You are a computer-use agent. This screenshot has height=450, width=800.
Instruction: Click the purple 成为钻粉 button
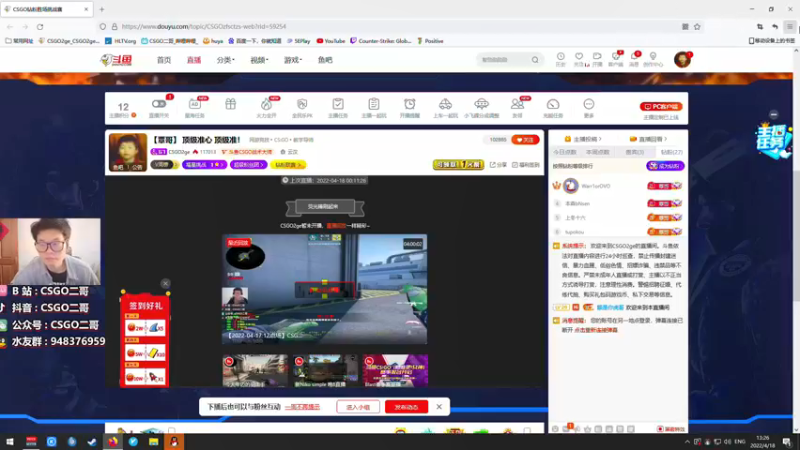click(665, 166)
